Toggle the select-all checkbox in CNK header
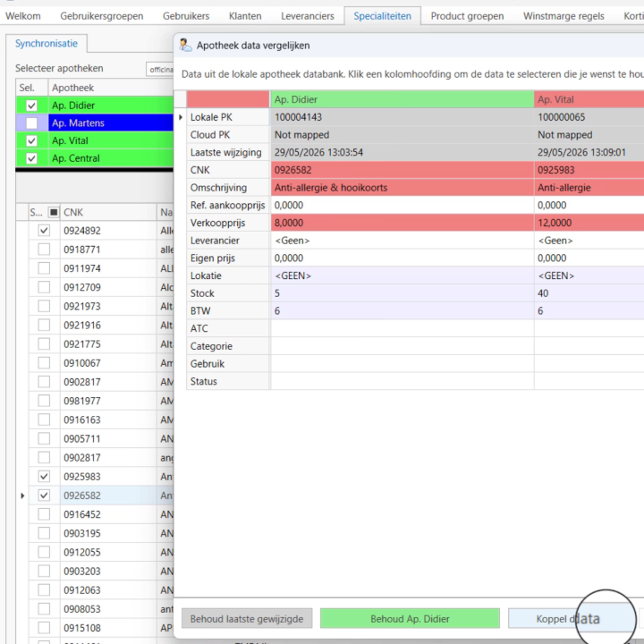Image resolution: width=644 pixels, height=644 pixels. tap(54, 212)
